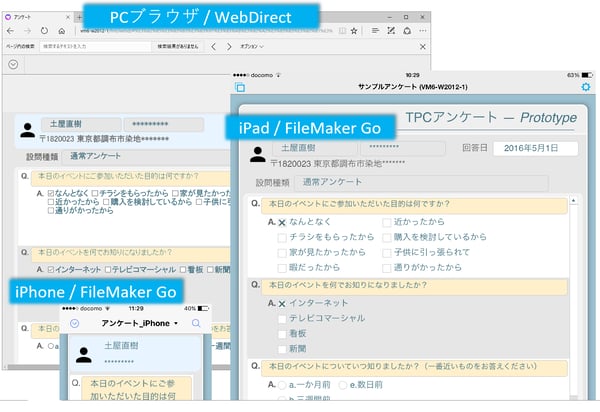This screenshot has width=600, height=412.
Task: Click the forward arrow in PC browser
Action: (27, 31)
